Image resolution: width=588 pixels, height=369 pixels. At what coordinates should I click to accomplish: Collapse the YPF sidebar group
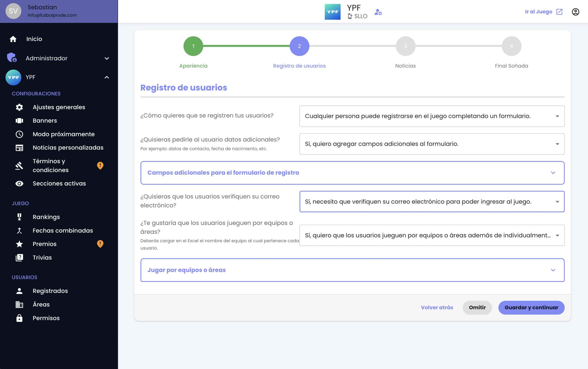coord(107,77)
